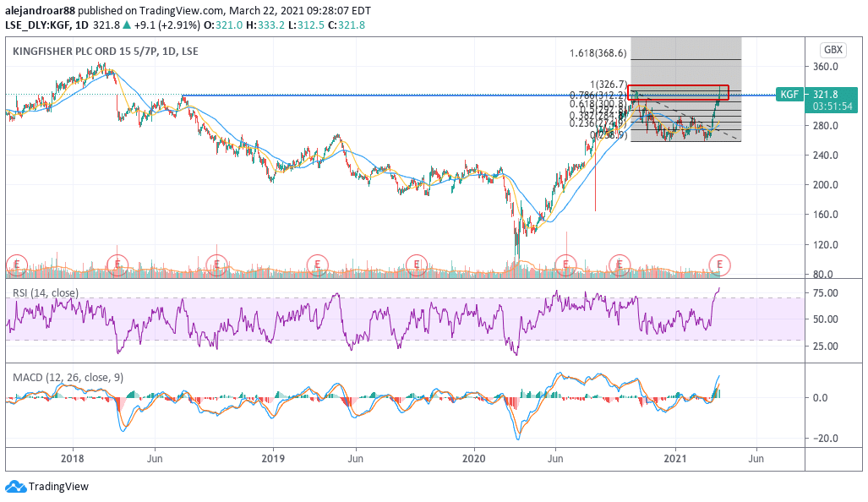868x502 pixels.
Task: Click the 200.0 price axis label
Action: (x=824, y=185)
